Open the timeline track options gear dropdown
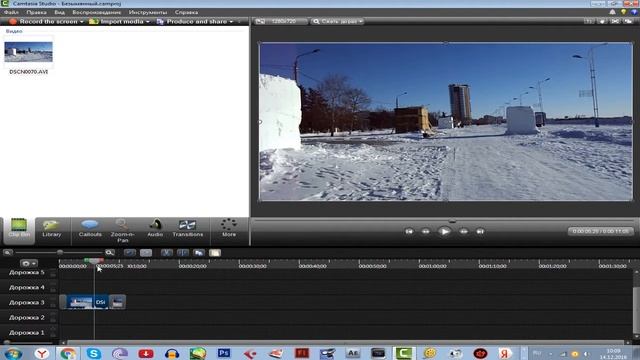Screen dimensions: 640x360 coord(29,264)
